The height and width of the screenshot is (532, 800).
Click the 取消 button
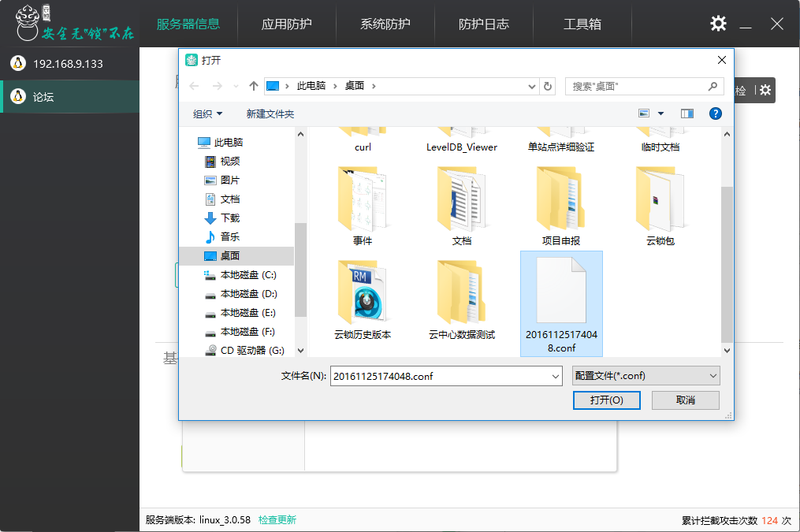pos(685,400)
